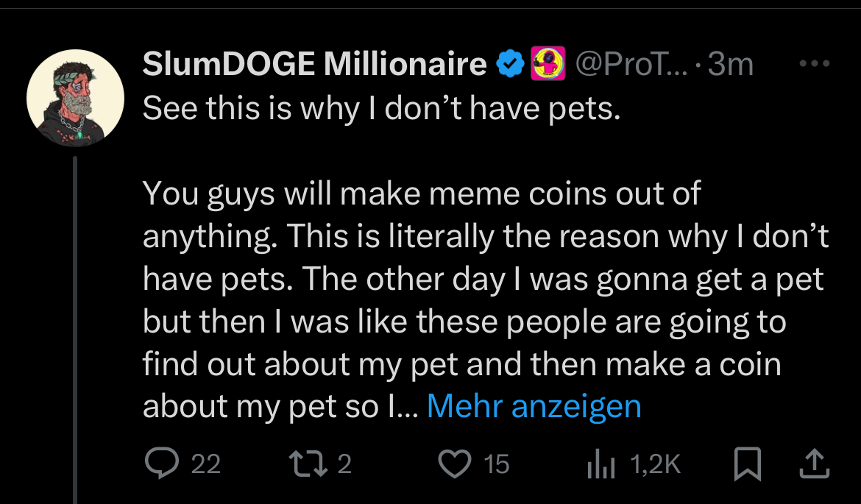Click the pink affiliate badge beside the name
The image size is (861, 504).
pyautogui.click(x=548, y=64)
